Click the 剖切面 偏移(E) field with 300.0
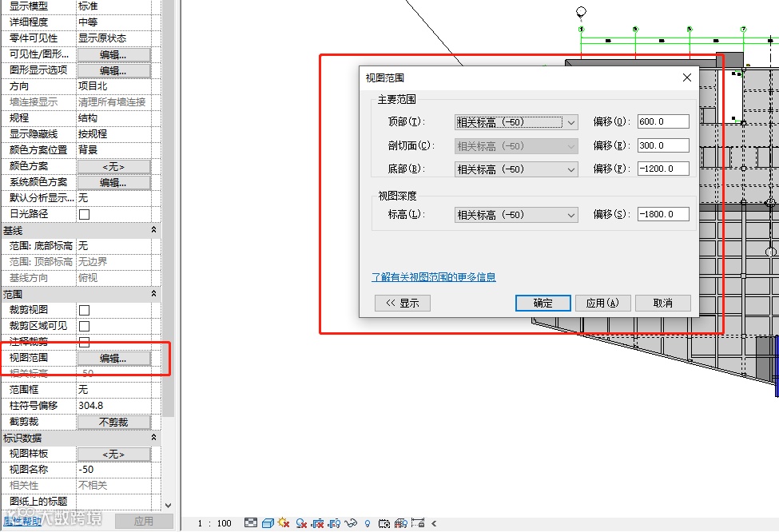Image resolution: width=779 pixels, height=532 pixels. click(663, 145)
